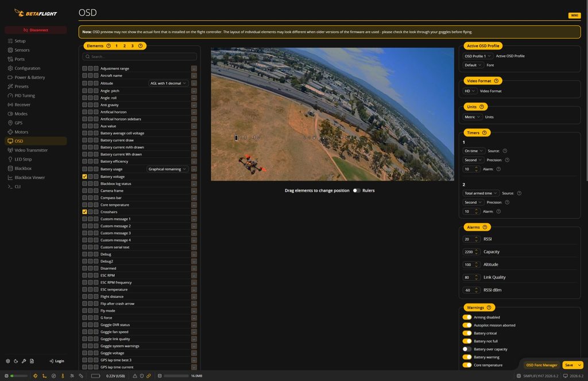The height and width of the screenshot is (381, 588).
Task: Click Timer 2 Alarm help icon
Action: tap(498, 211)
